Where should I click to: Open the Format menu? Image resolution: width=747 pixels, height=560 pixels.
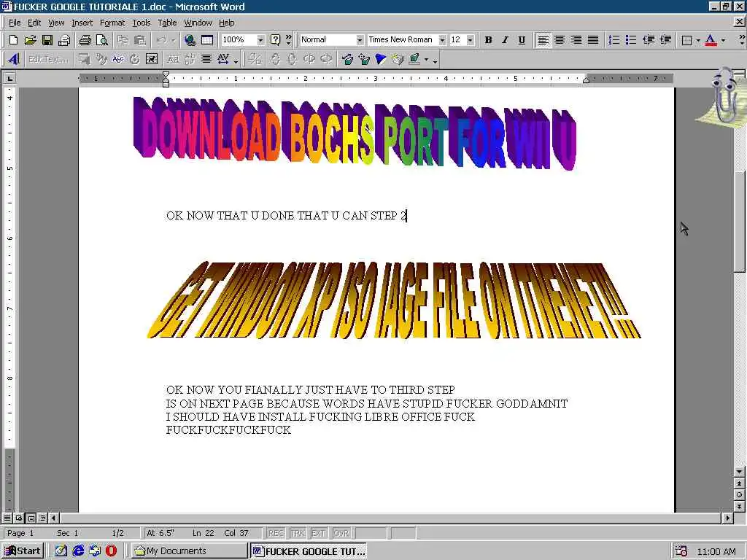pyautogui.click(x=112, y=23)
